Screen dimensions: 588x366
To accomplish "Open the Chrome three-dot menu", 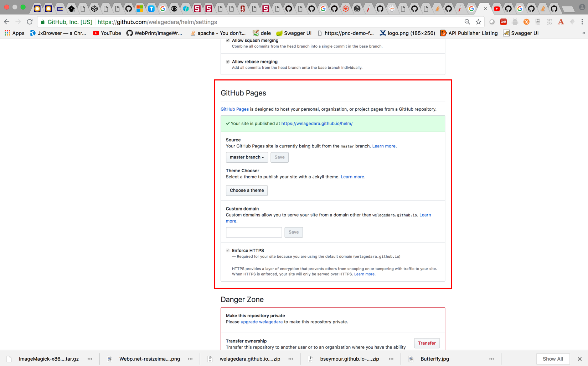I will tap(582, 22).
